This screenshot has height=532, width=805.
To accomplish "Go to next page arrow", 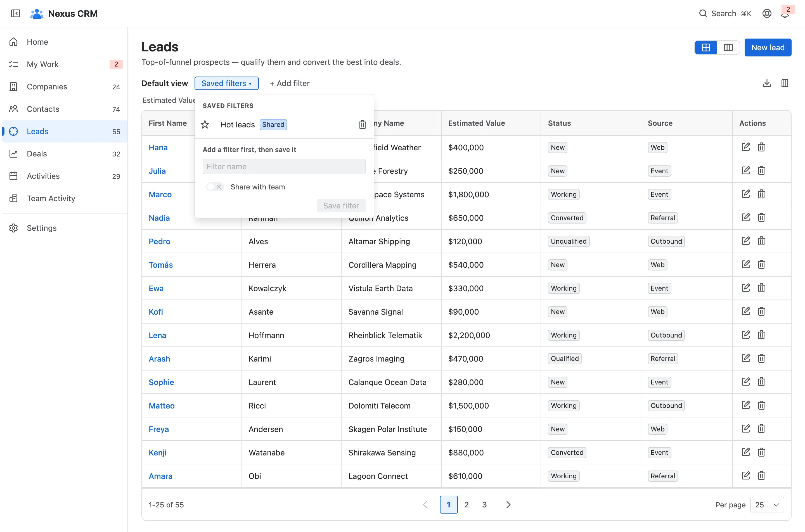I will [508, 505].
